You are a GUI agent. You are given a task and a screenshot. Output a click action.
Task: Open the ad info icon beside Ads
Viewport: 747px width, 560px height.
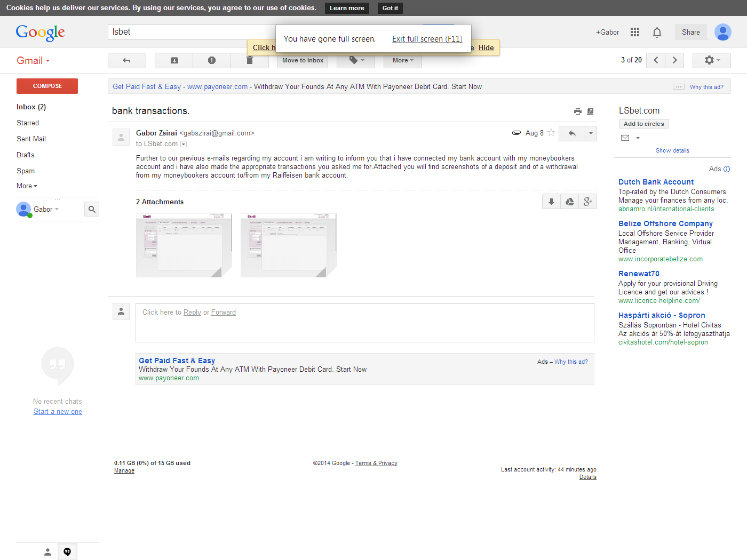727,169
